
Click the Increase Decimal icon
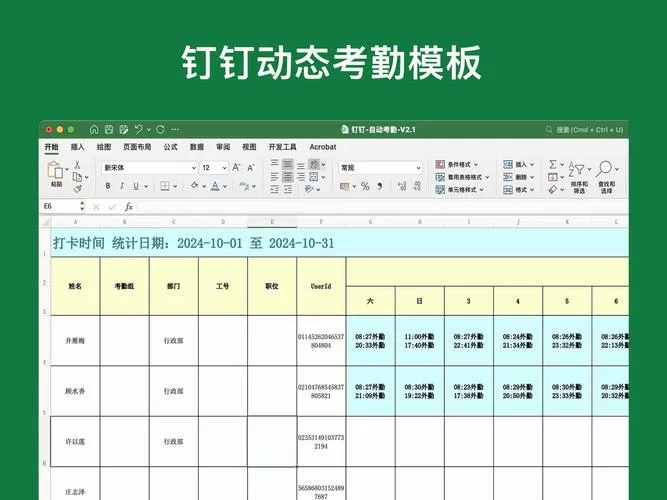(x=402, y=186)
